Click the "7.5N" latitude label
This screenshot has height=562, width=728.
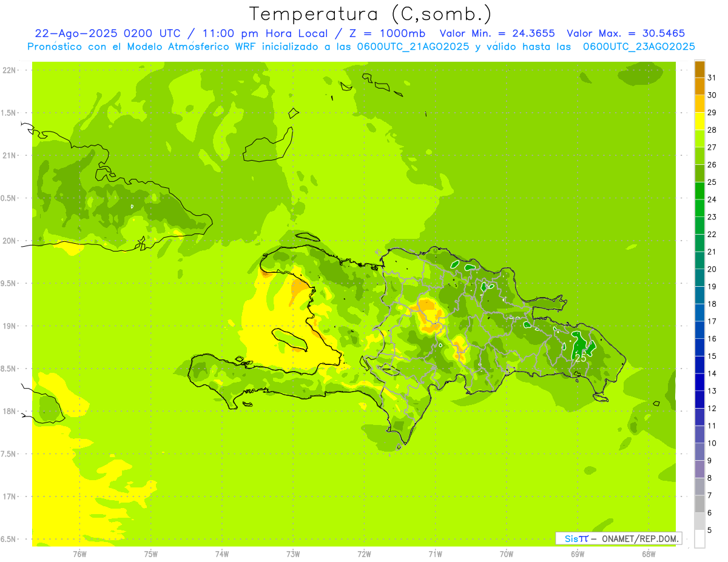click(9, 454)
